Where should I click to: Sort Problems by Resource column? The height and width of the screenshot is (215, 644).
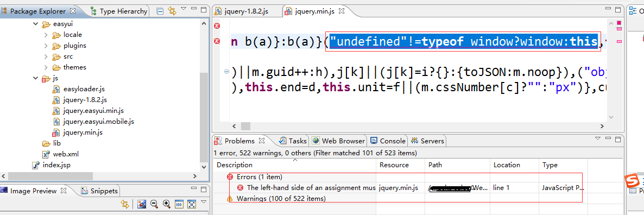(400, 165)
